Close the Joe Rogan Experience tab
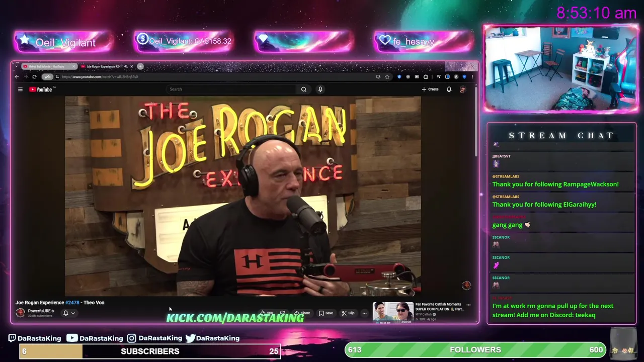644x362 pixels. point(131,66)
